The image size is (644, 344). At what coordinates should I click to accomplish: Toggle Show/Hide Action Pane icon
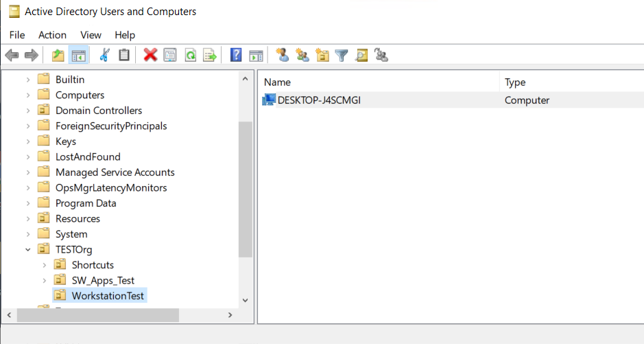click(x=256, y=55)
